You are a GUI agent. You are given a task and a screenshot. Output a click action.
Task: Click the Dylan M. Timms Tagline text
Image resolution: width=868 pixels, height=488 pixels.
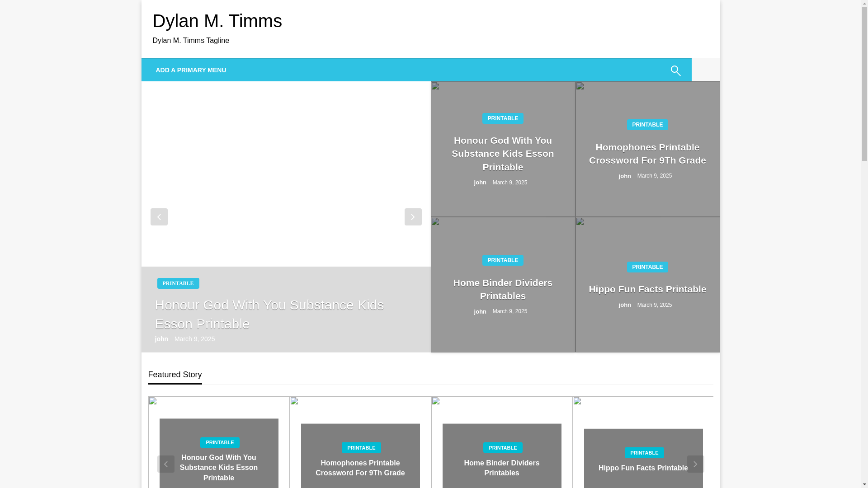191,41
